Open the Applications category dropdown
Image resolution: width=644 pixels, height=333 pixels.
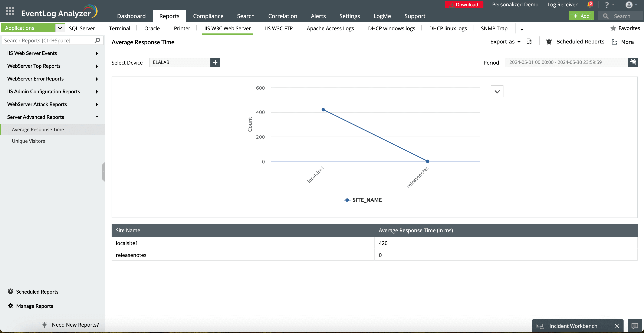coord(60,28)
